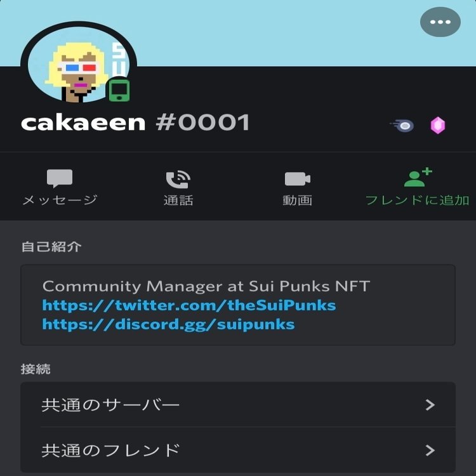The image size is (476, 476).
Task: Open the discord.gg/suipunks invite link
Action: tap(168, 324)
